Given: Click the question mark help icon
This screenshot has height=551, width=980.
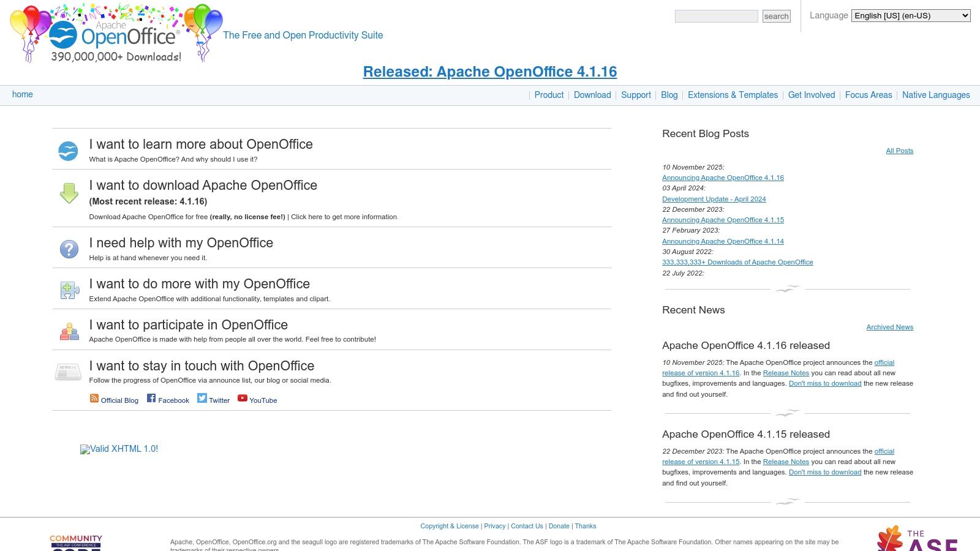Looking at the screenshot, I should [68, 249].
